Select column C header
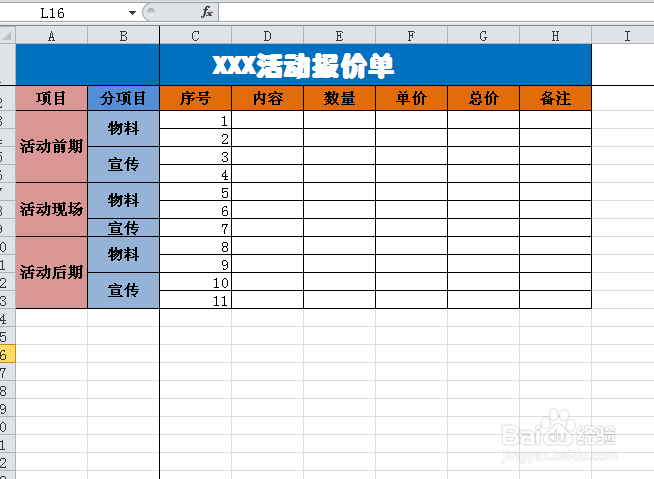The height and width of the screenshot is (479, 654). [196, 36]
